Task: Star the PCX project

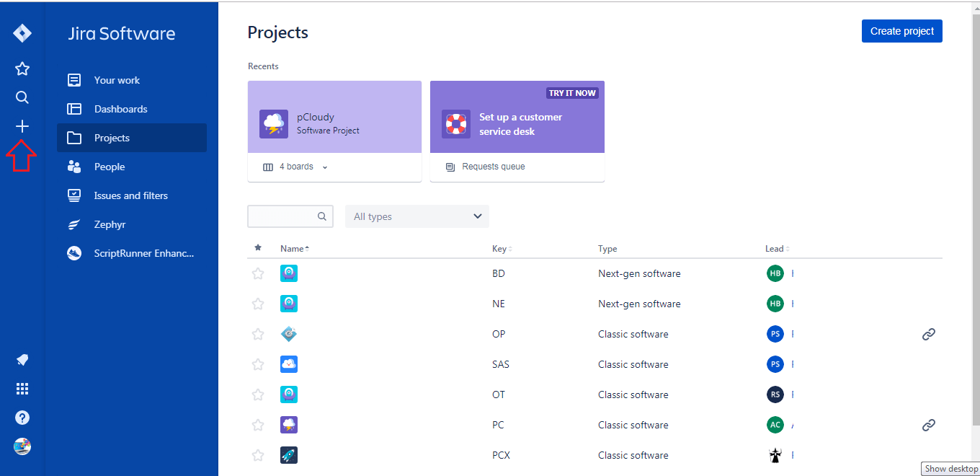Action: tap(258, 455)
